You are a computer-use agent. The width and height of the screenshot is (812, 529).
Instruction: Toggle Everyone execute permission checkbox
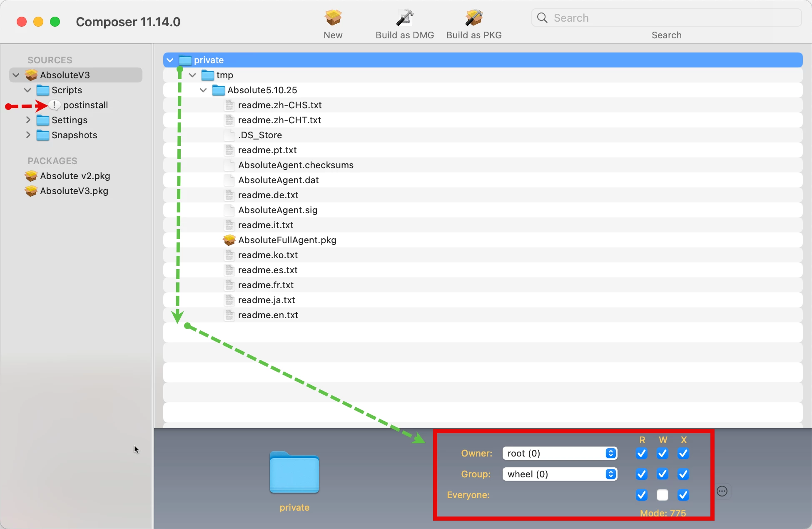point(683,495)
